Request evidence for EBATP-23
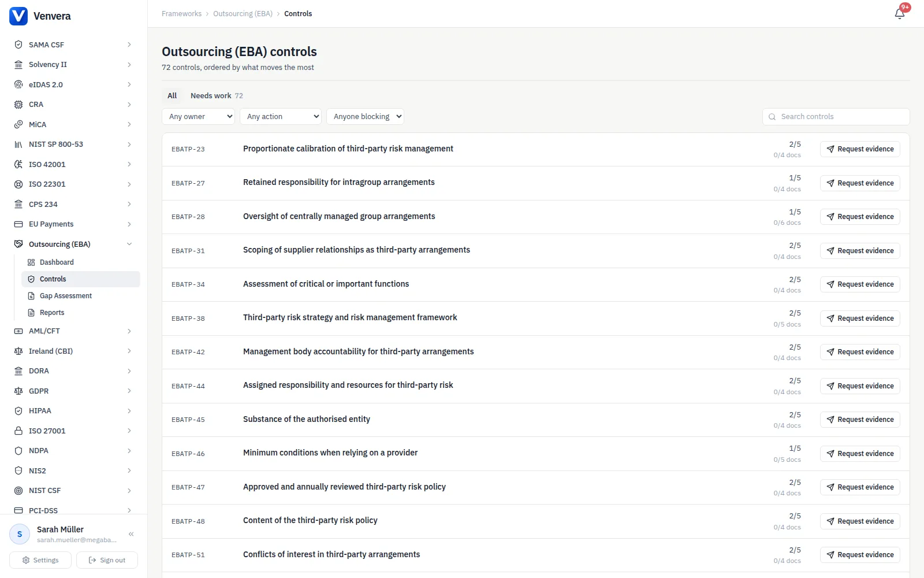The height and width of the screenshot is (578, 924). coord(860,149)
